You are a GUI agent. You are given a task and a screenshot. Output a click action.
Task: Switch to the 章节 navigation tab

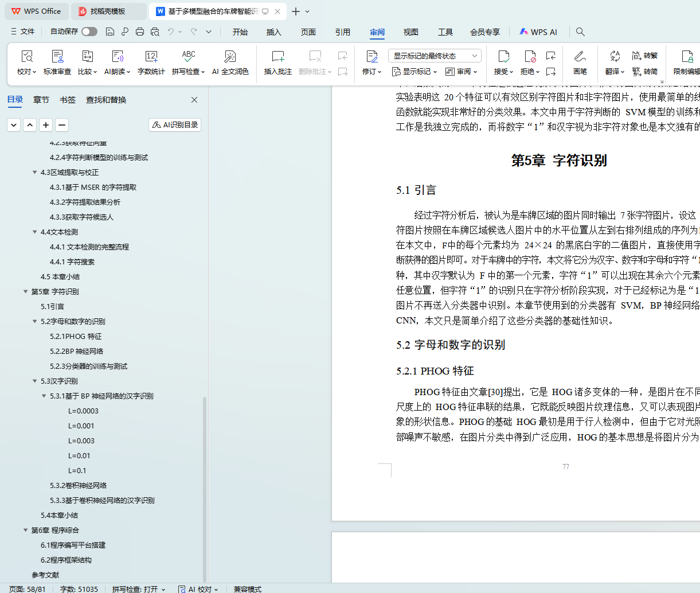click(41, 100)
